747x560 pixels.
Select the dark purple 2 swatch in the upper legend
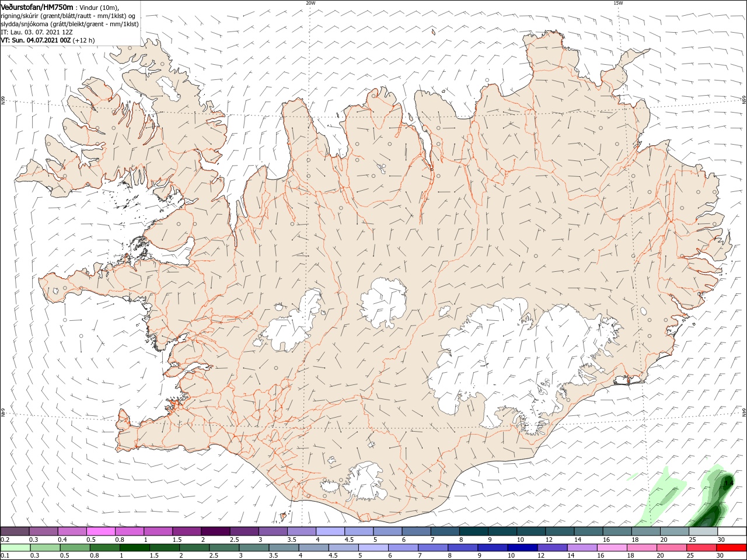[x=215, y=531]
